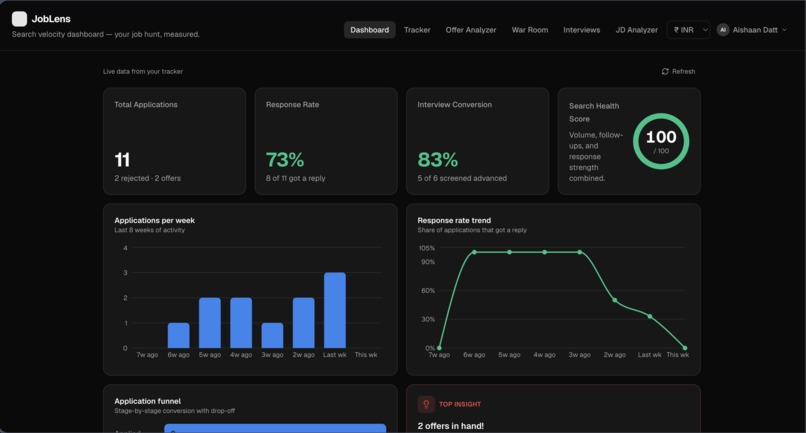Click the 2w ago point on trend line
The height and width of the screenshot is (433, 806).
[x=615, y=300]
